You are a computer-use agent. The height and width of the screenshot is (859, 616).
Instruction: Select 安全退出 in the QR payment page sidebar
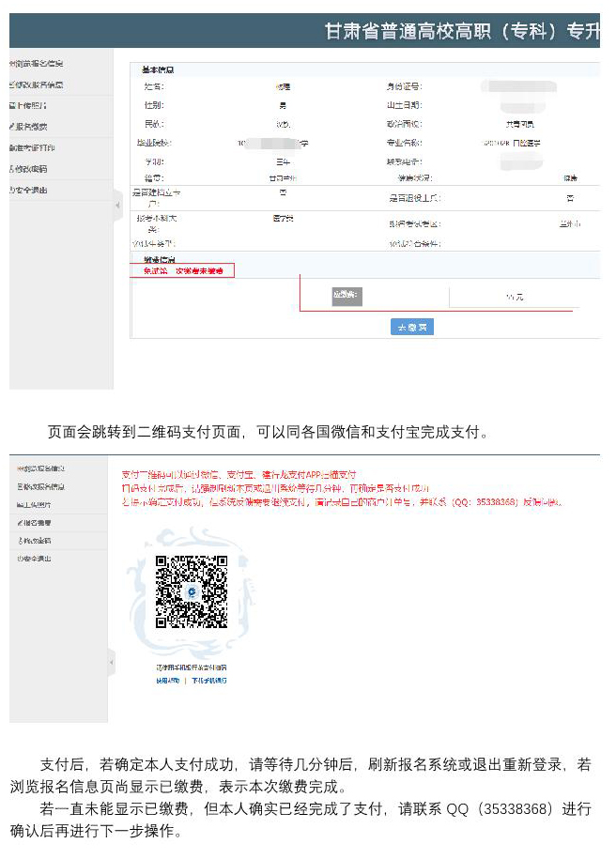click(34, 559)
